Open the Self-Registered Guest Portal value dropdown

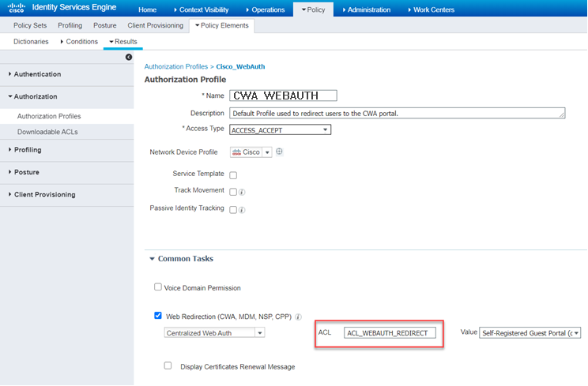[530, 333]
